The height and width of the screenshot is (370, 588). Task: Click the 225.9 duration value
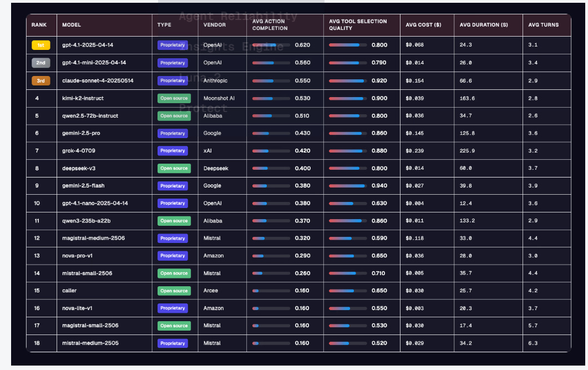(x=467, y=151)
